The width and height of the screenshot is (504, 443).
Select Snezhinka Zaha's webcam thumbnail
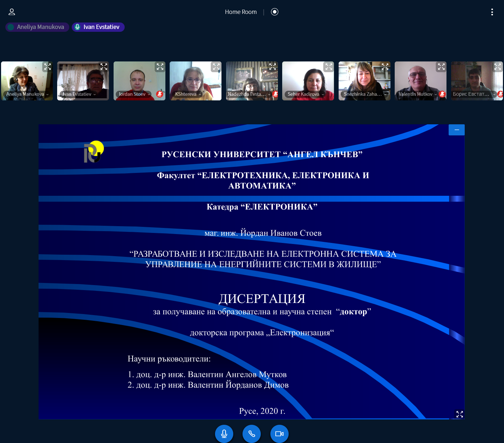click(x=364, y=81)
